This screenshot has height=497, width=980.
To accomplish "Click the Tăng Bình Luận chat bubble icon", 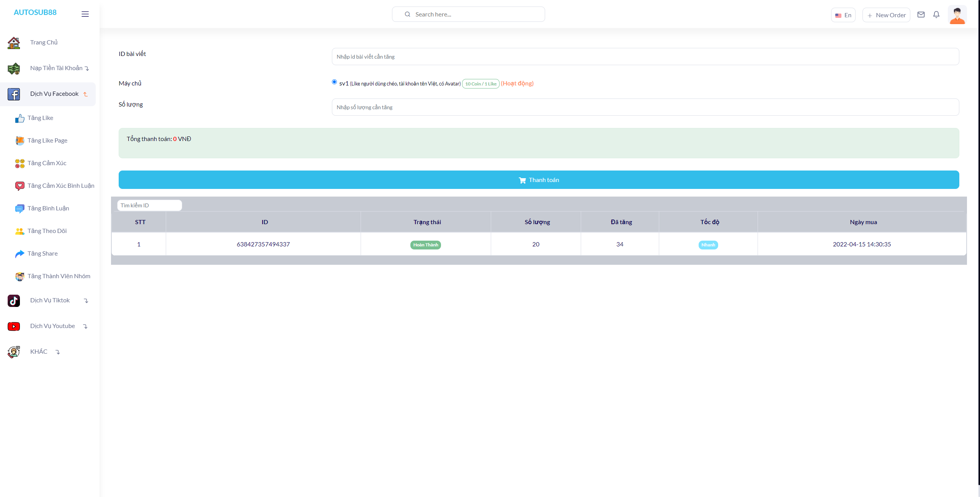I will click(20, 209).
